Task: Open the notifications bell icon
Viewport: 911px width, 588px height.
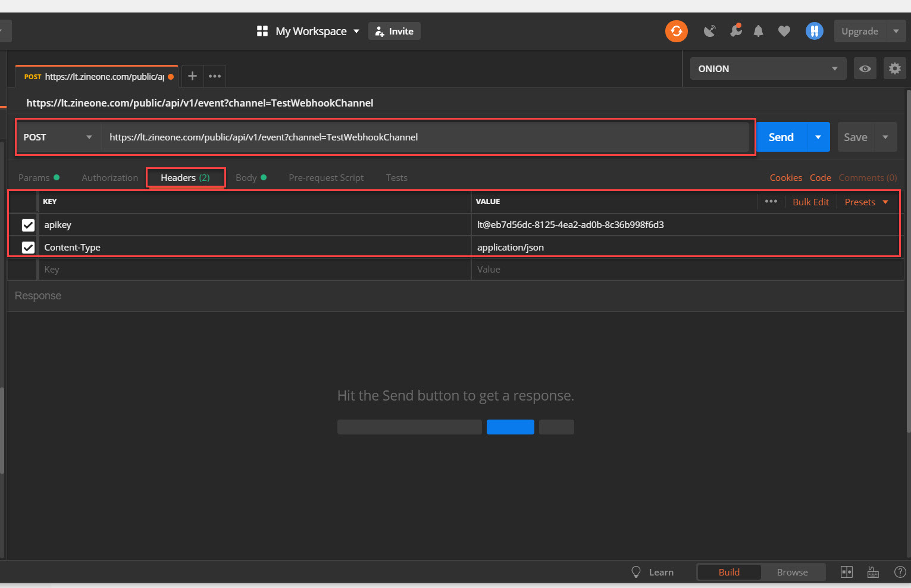Action: [x=758, y=31]
